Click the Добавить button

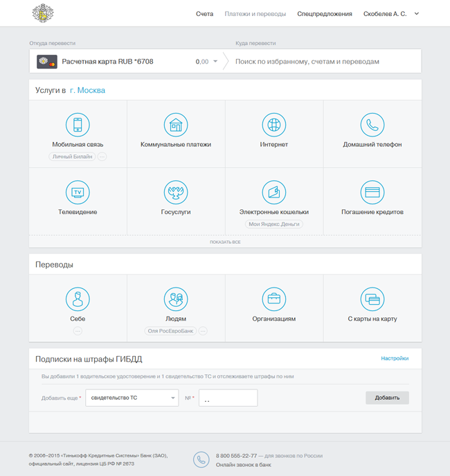(x=387, y=398)
